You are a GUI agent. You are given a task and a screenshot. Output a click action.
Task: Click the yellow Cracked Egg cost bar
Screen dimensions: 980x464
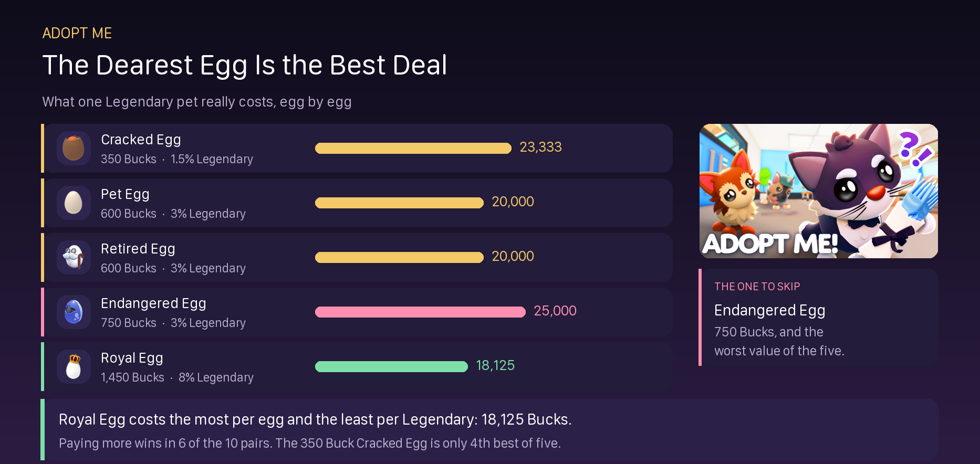(413, 148)
